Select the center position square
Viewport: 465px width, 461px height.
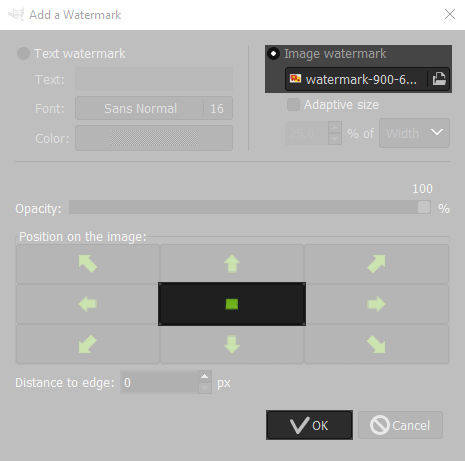point(232,304)
